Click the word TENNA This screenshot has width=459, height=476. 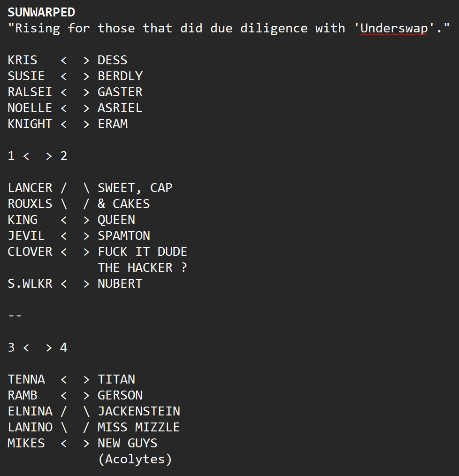tap(26, 379)
